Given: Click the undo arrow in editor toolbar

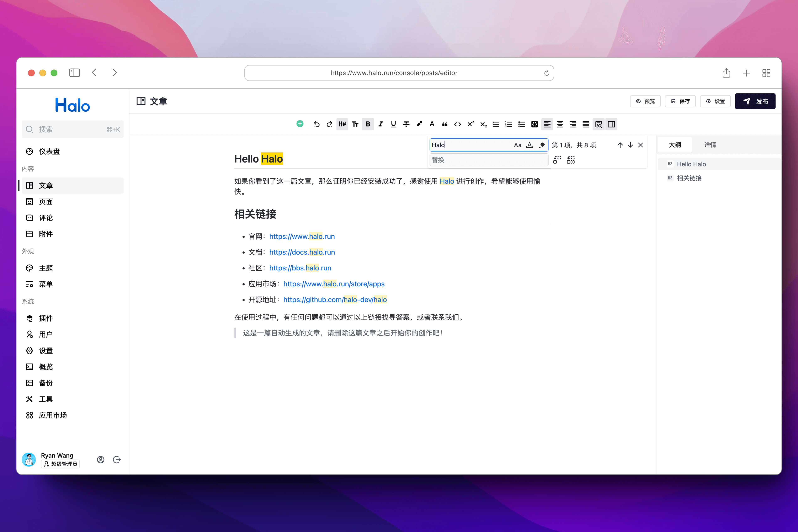Looking at the screenshot, I should pos(316,124).
